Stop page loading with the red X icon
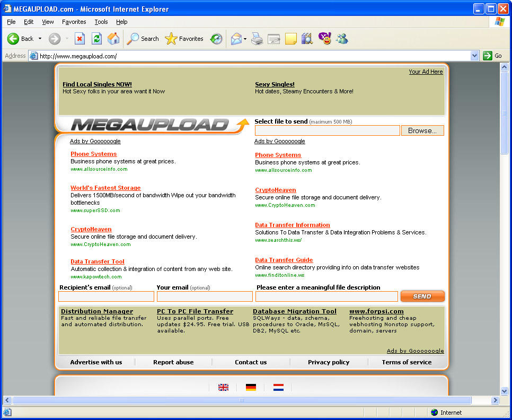Image resolution: width=512 pixels, height=420 pixels. pyautogui.click(x=80, y=39)
